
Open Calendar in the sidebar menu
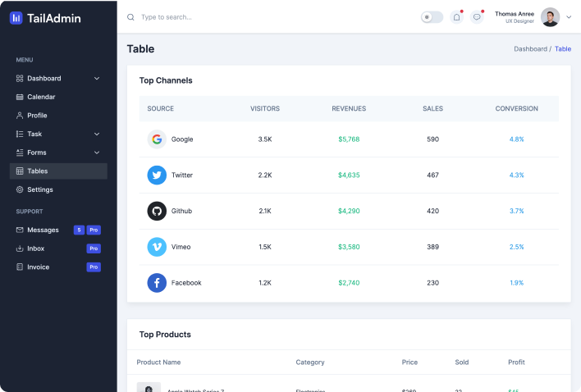tap(41, 97)
